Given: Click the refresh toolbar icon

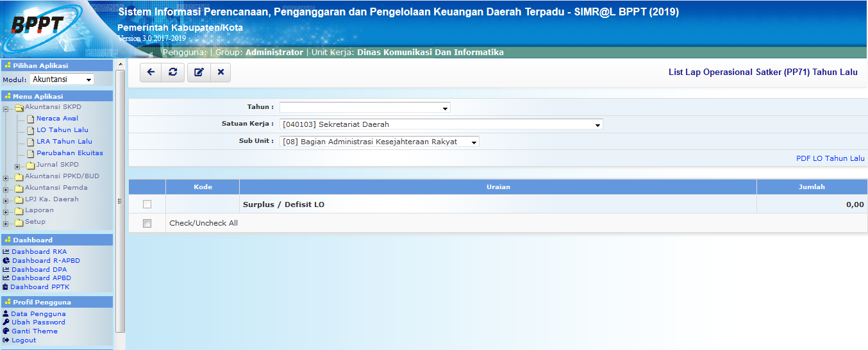Looking at the screenshot, I should [173, 72].
